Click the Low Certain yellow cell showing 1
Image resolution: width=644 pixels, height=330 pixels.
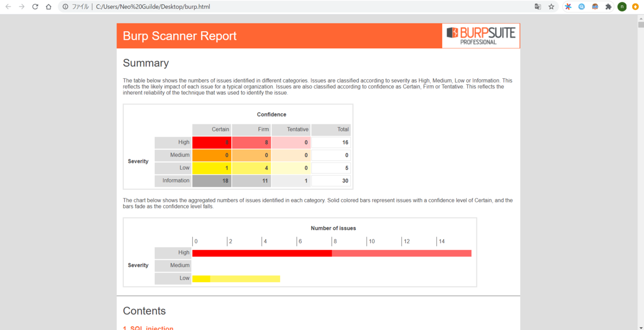click(x=212, y=168)
